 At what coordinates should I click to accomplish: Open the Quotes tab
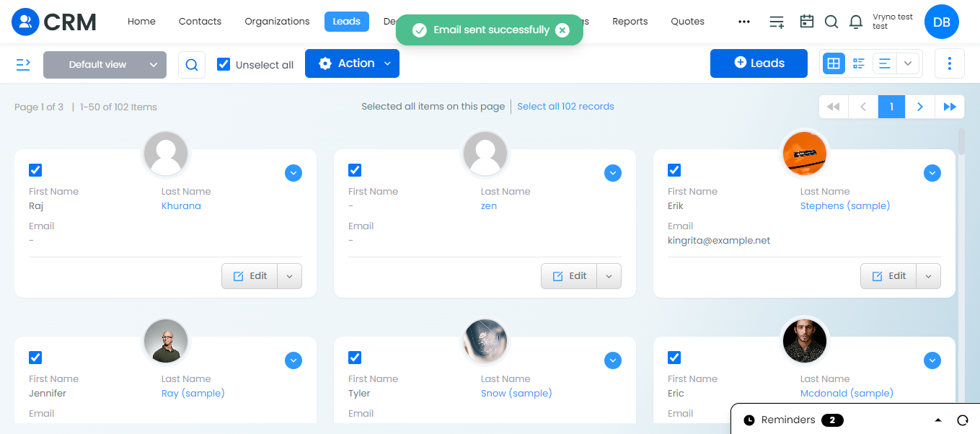point(687,22)
